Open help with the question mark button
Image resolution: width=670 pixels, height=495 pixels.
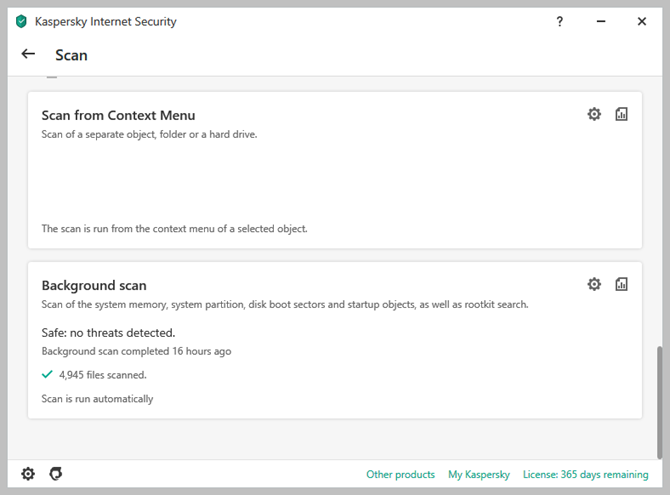pyautogui.click(x=560, y=21)
